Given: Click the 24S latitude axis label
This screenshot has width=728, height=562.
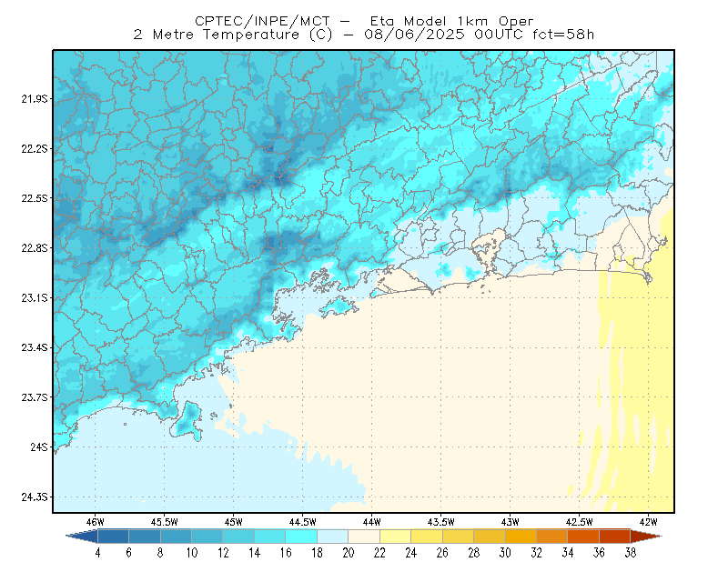Looking at the screenshot, I should [x=39, y=447].
